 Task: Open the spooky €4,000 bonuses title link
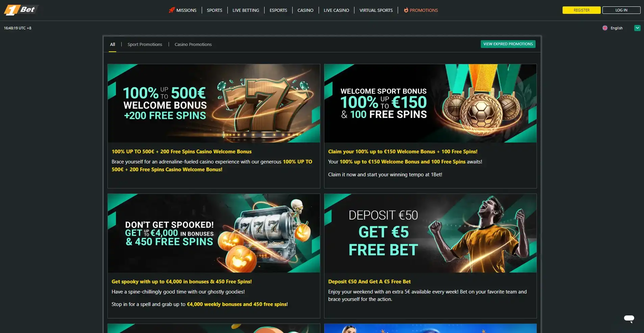[x=181, y=282]
